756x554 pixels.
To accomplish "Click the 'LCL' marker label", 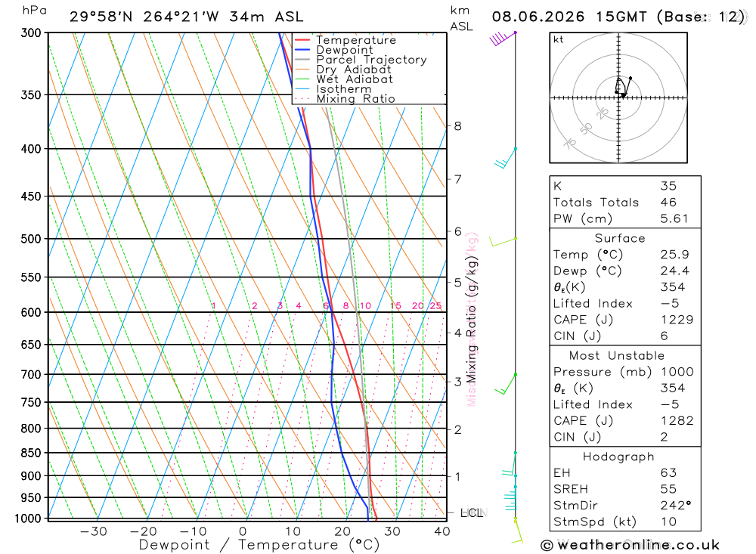I will (x=472, y=513).
